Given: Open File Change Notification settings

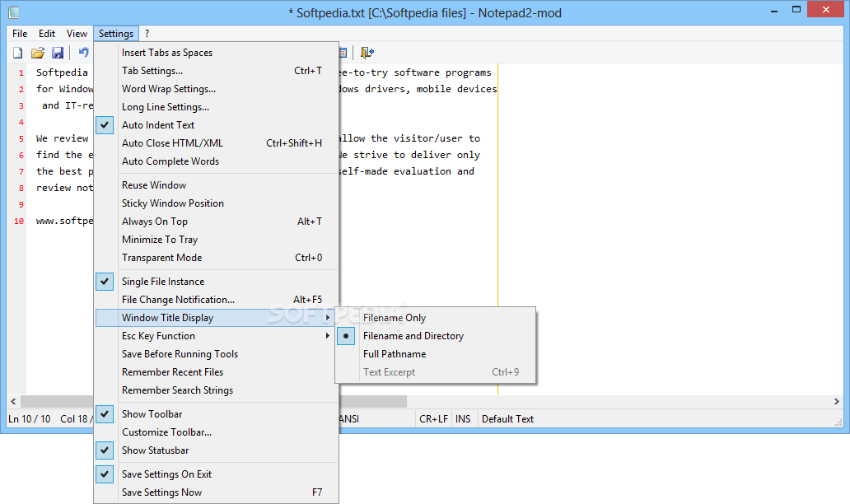Looking at the screenshot, I should [x=217, y=300].
